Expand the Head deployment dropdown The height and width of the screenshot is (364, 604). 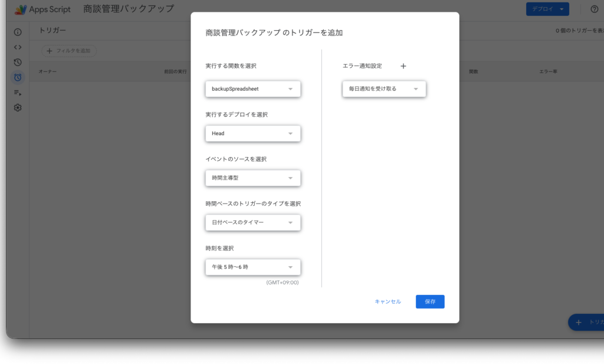252,133
